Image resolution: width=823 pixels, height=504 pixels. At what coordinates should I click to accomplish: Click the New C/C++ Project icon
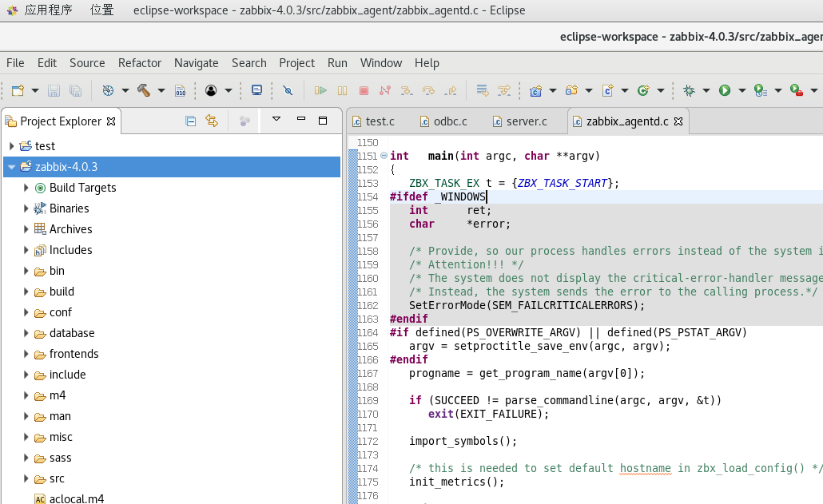535,90
